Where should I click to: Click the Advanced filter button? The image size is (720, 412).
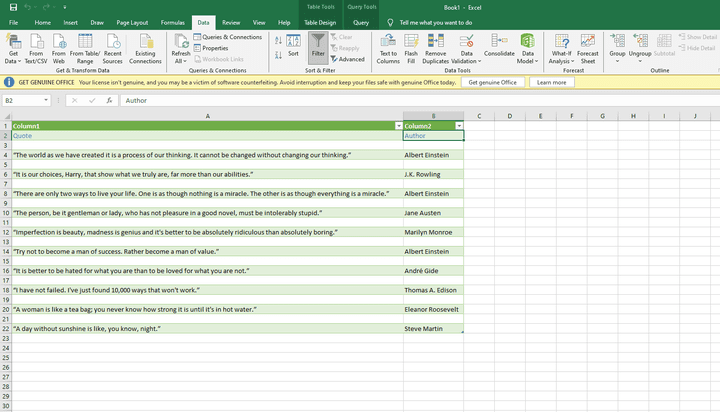coord(350,59)
